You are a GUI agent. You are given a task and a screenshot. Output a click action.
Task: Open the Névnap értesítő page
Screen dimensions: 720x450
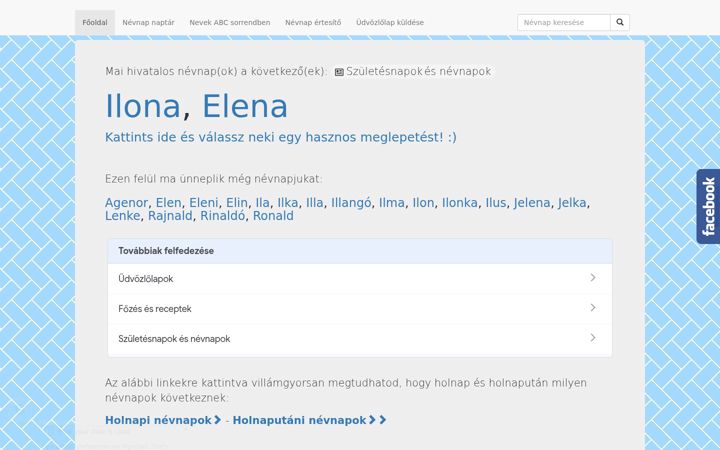(313, 22)
